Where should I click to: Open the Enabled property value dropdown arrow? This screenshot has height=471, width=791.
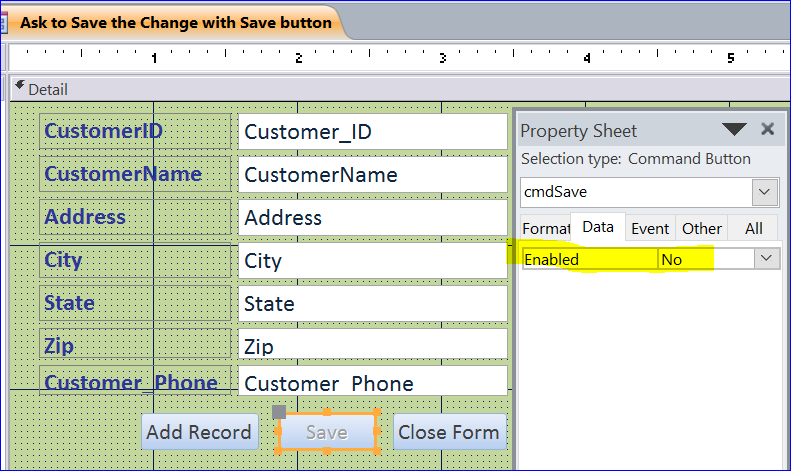tap(767, 259)
